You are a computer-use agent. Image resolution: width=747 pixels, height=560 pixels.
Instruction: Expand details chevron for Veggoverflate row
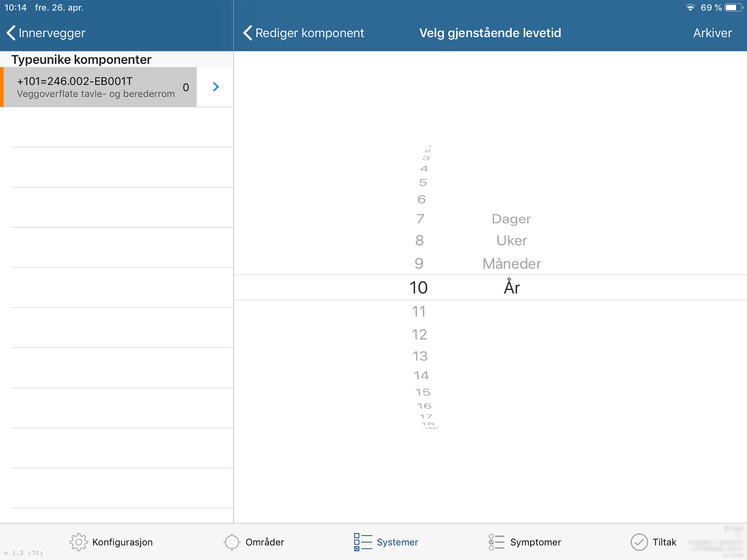(x=216, y=87)
